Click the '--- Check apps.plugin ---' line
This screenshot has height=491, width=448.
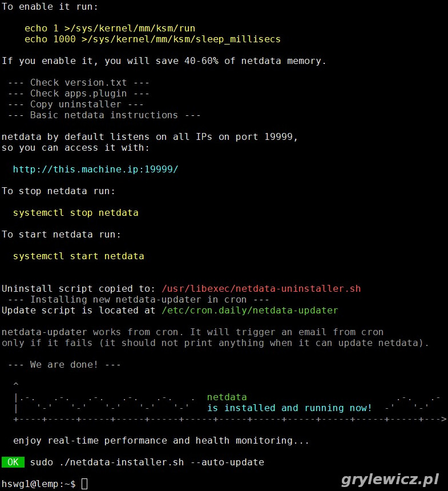click(78, 94)
